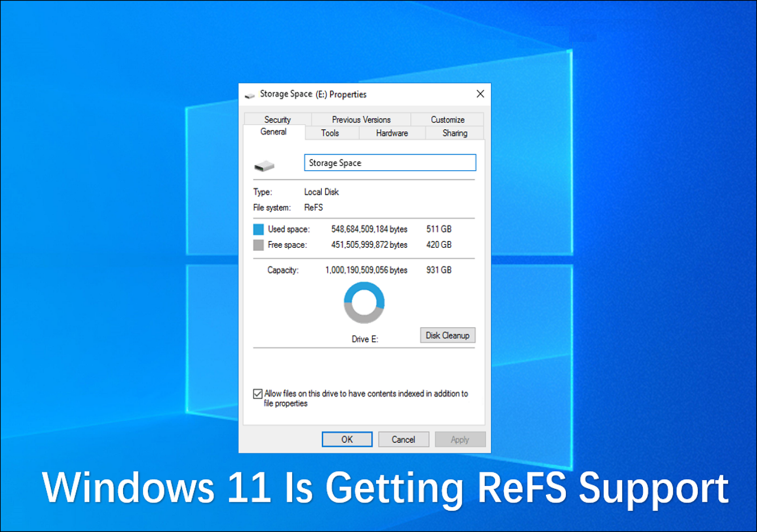Select the ReFS file system value
The width and height of the screenshot is (757, 532).
click(x=313, y=207)
